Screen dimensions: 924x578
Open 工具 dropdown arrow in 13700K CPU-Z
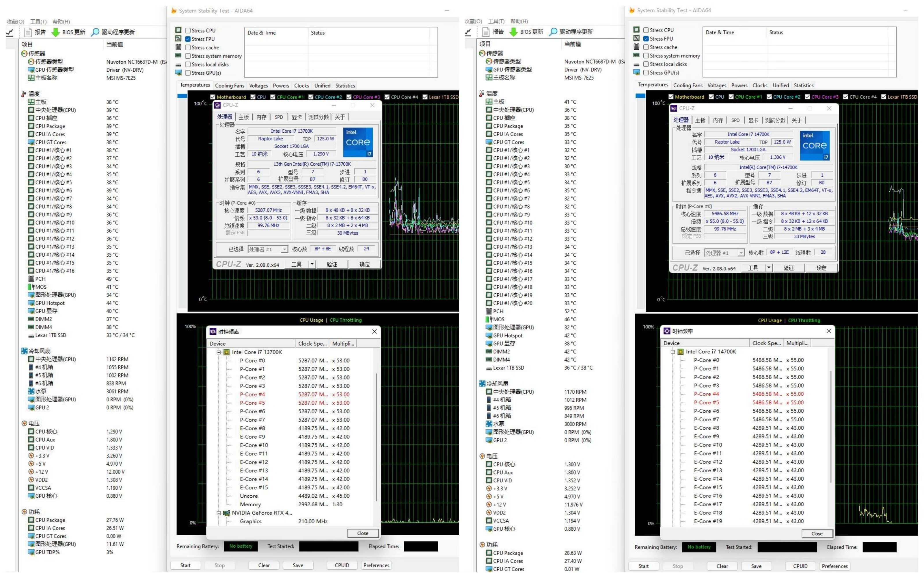pos(312,264)
